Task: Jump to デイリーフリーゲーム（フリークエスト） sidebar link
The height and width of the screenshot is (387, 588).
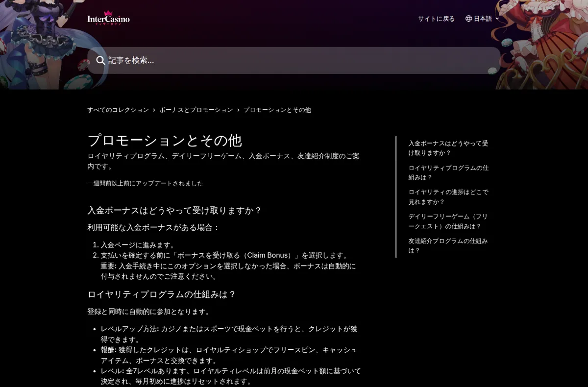Action: pyautogui.click(x=448, y=221)
